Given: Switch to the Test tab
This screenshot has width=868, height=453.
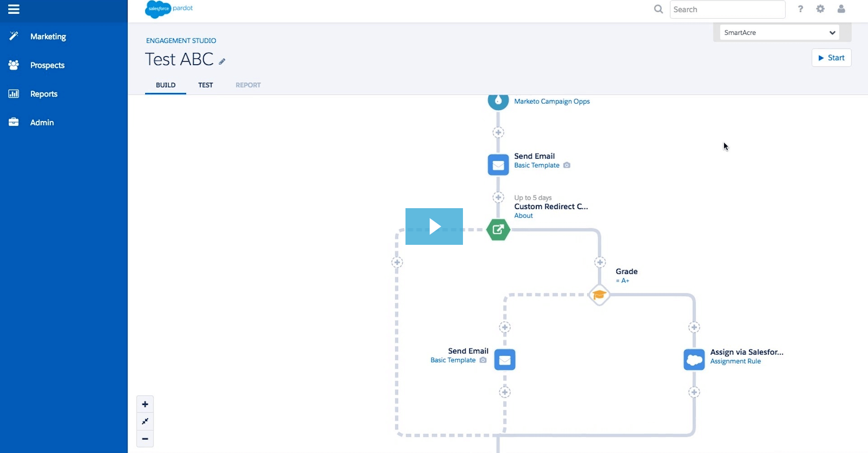Looking at the screenshot, I should point(205,85).
